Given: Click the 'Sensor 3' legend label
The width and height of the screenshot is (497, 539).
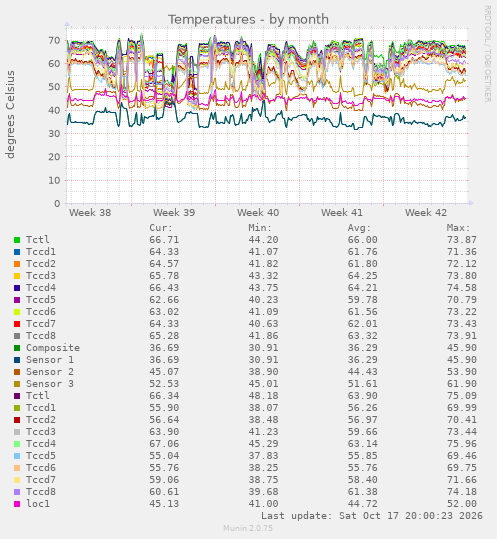Looking at the screenshot, I should coord(50,384).
